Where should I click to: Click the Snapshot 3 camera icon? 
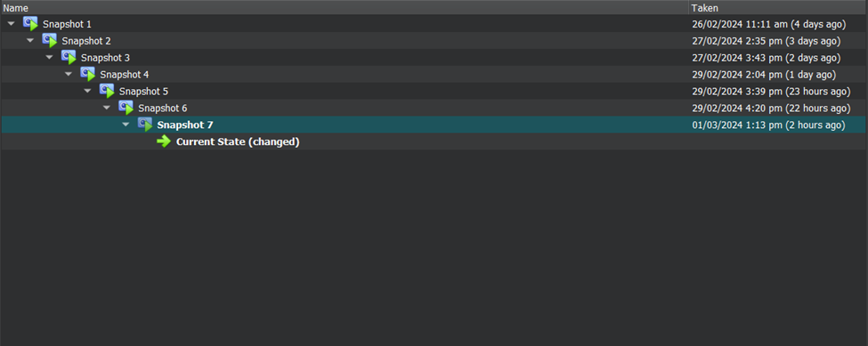tap(69, 58)
